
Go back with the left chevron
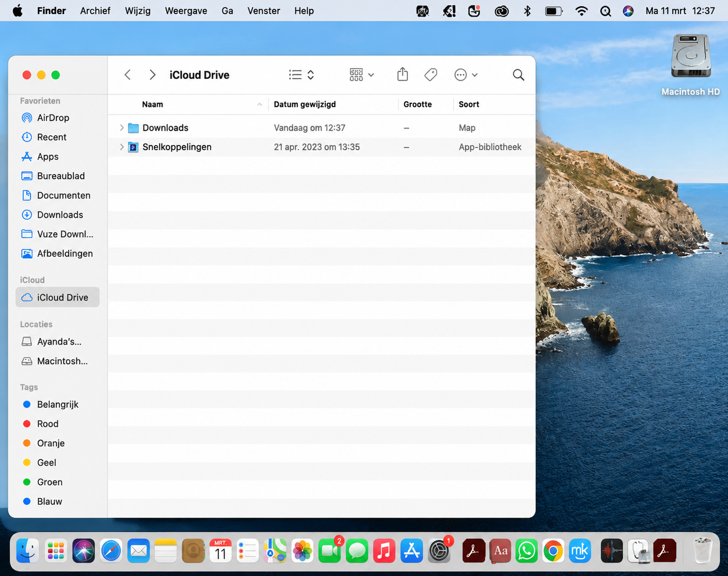(x=128, y=75)
